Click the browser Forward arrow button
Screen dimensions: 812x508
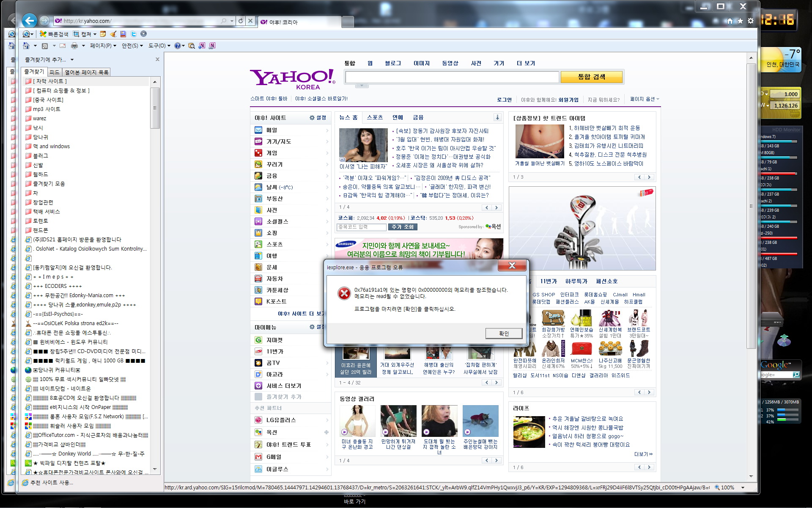point(44,20)
